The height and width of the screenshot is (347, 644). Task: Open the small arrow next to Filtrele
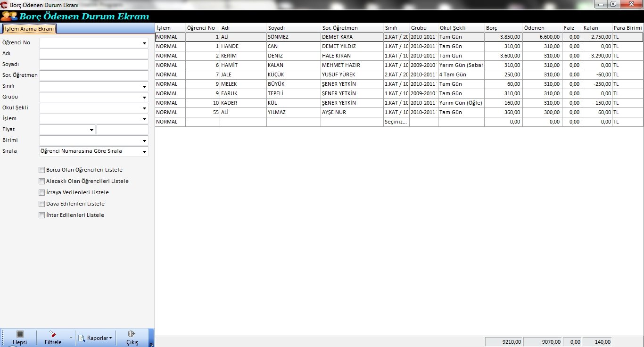pyautogui.click(x=71, y=338)
